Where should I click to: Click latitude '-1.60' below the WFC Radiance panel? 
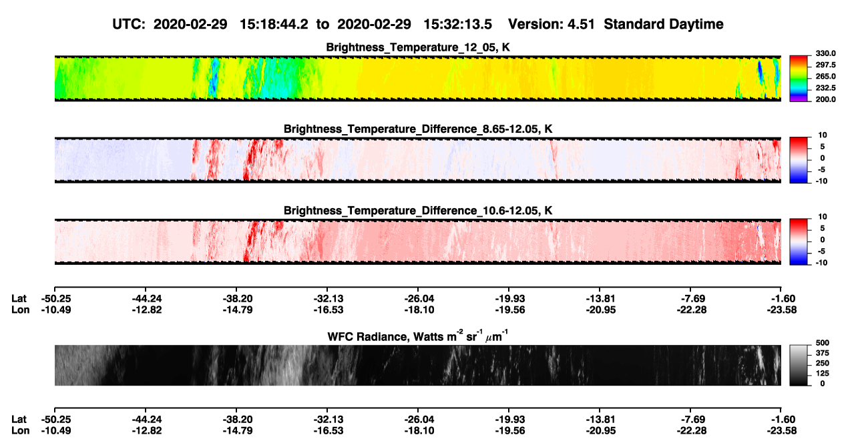coord(784,420)
